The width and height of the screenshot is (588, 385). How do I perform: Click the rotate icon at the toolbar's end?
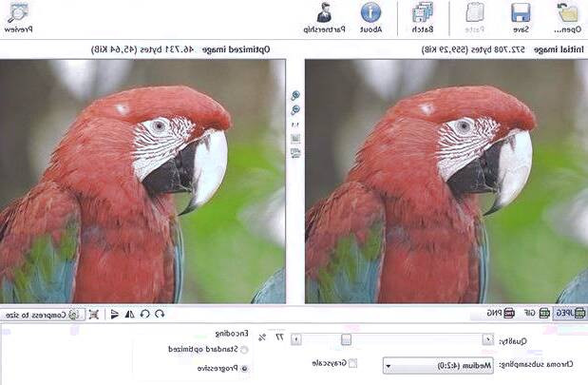(x=160, y=314)
